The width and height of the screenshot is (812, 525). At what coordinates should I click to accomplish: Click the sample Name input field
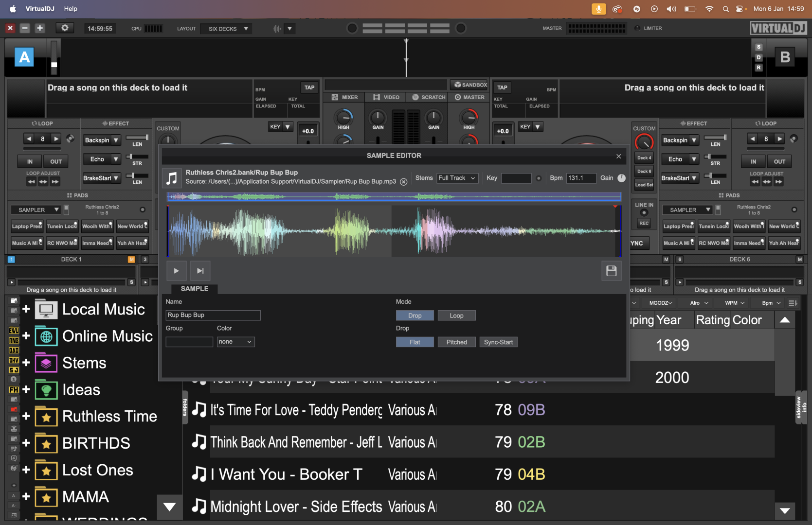click(x=213, y=315)
